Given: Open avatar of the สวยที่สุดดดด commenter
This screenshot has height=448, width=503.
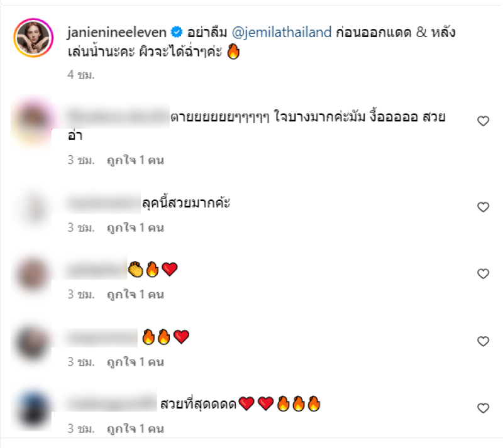Looking at the screenshot, I should [32, 410].
